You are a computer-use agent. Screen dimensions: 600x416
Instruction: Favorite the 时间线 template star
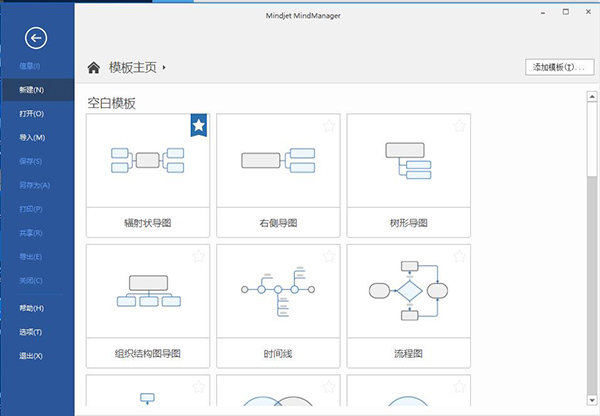(x=329, y=256)
